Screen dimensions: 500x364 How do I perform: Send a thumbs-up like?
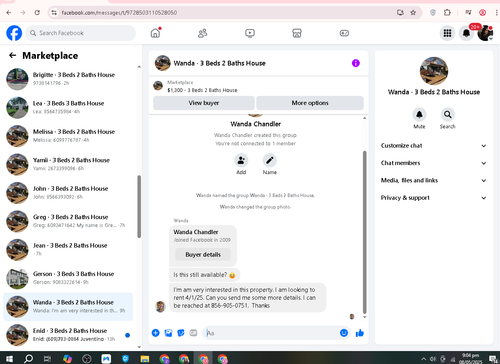[360, 333]
